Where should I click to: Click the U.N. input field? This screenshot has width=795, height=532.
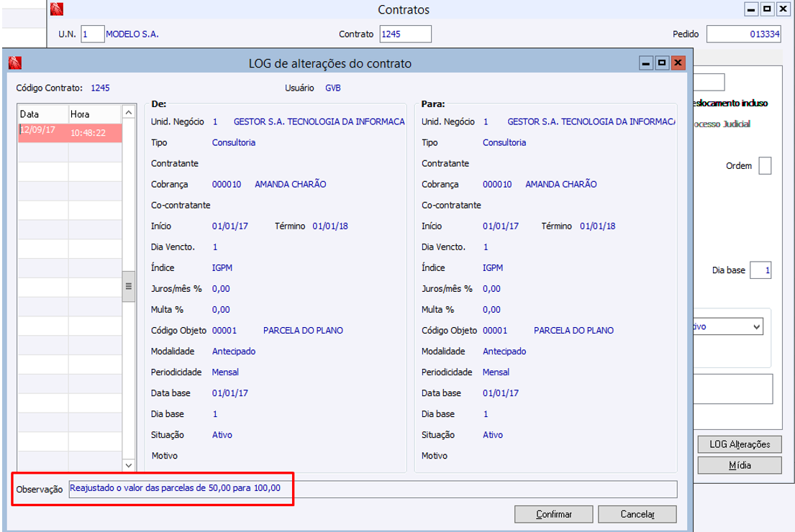click(x=93, y=34)
